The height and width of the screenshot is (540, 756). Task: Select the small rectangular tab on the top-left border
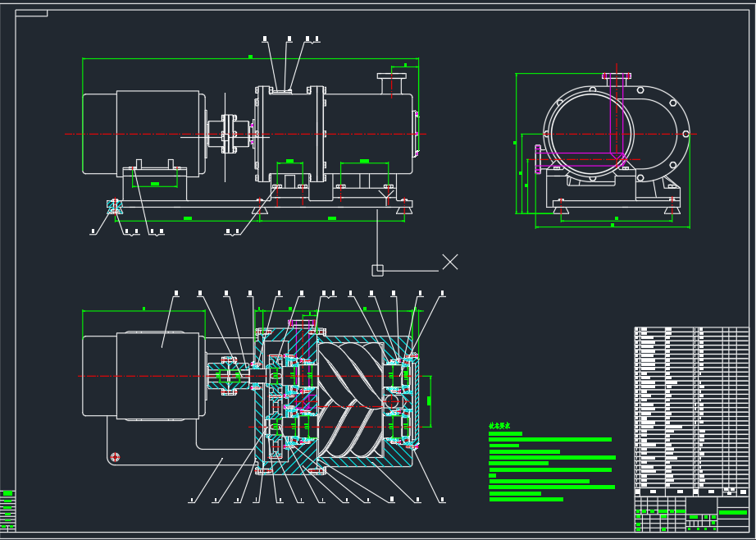[x=31, y=13]
